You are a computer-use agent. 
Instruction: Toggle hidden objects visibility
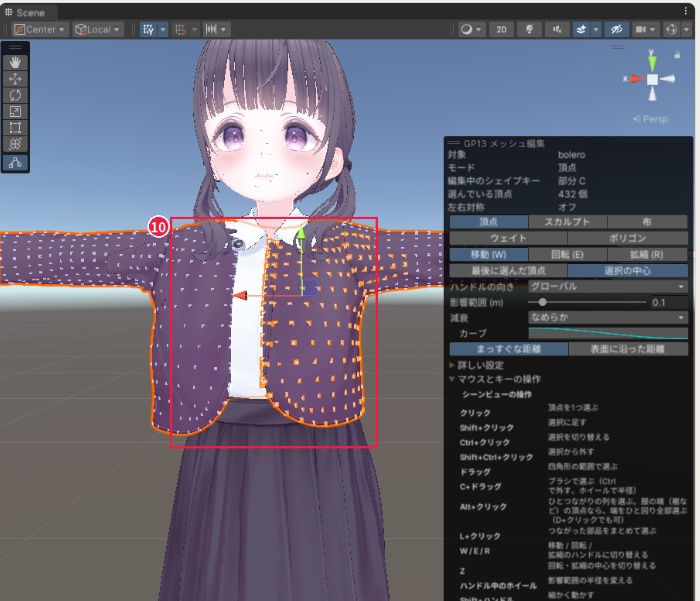(x=617, y=29)
